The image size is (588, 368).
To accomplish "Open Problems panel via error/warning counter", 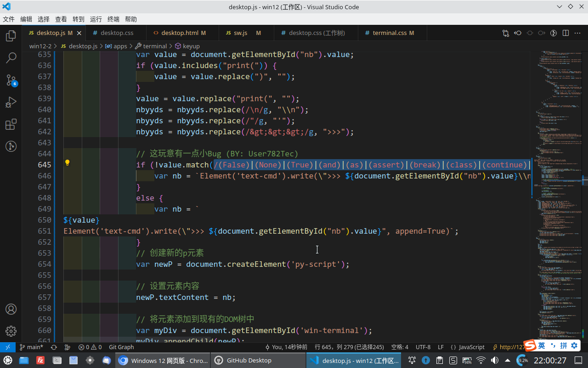I will pos(90,347).
